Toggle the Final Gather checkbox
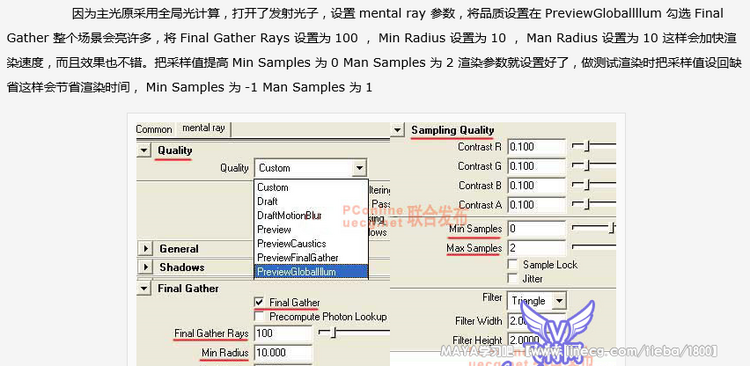This screenshot has width=750, height=366. pyautogui.click(x=259, y=302)
